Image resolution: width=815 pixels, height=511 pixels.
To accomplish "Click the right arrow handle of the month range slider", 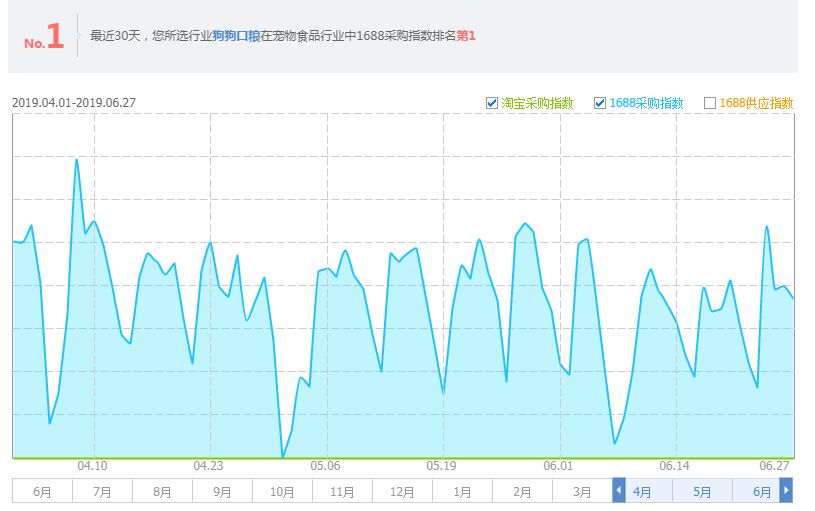I will pos(786,490).
